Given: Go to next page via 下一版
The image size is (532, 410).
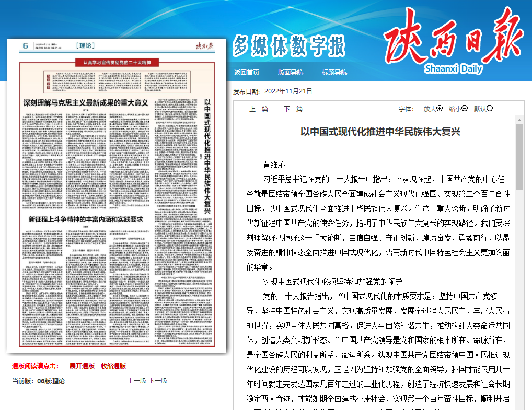Looking at the screenshot, I should pyautogui.click(x=158, y=381).
